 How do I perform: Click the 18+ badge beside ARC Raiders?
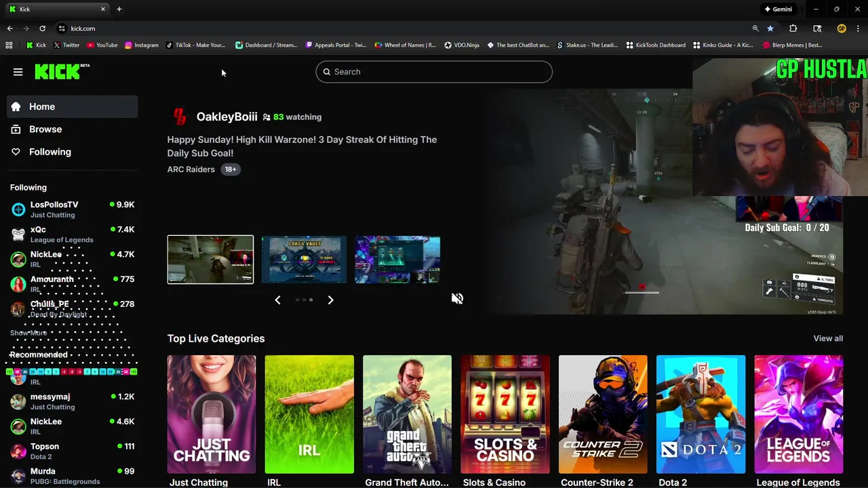tap(231, 169)
